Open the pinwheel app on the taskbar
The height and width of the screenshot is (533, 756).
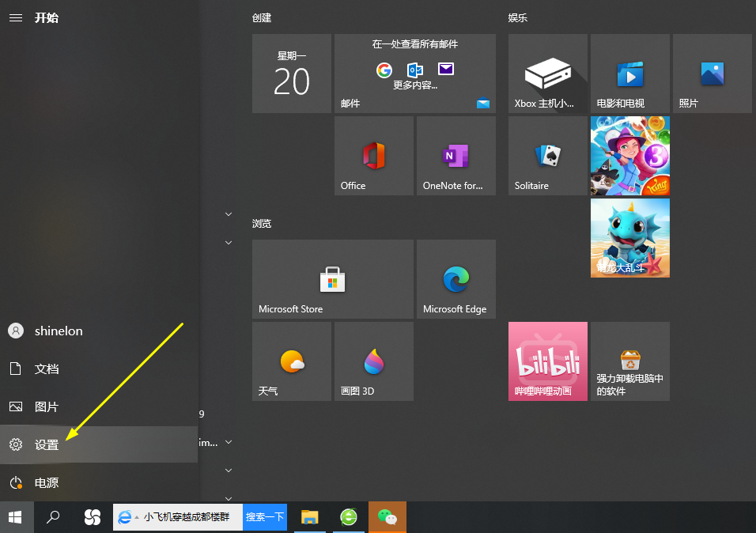[92, 517]
